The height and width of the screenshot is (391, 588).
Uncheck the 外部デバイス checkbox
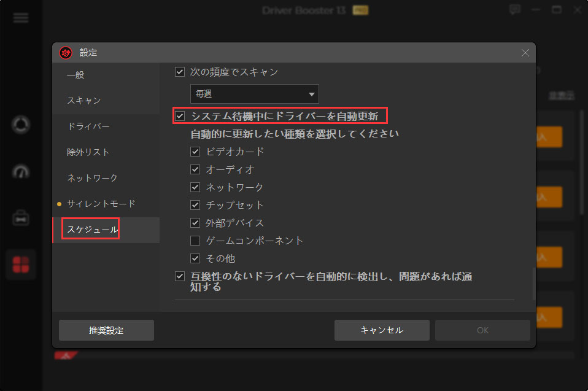click(x=195, y=223)
